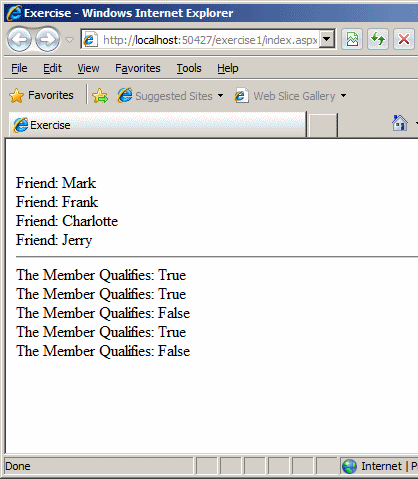Open the Edit menu
The width and height of the screenshot is (418, 479).
tap(52, 68)
